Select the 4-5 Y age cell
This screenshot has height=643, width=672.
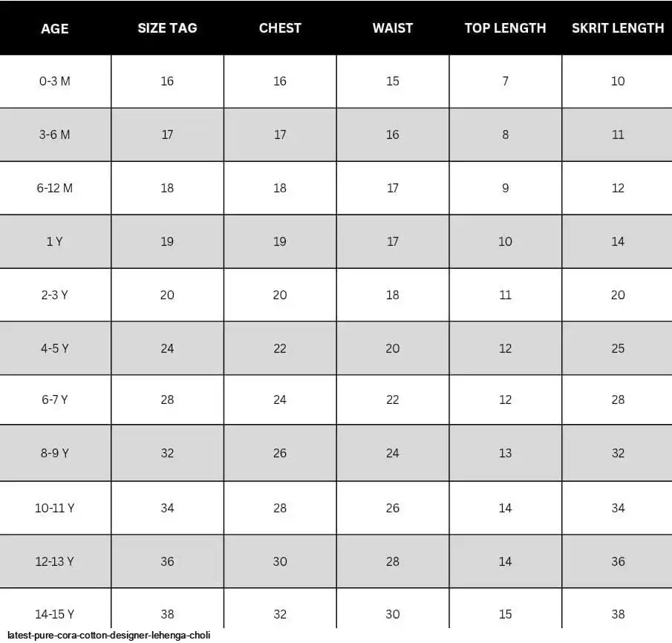(x=55, y=348)
